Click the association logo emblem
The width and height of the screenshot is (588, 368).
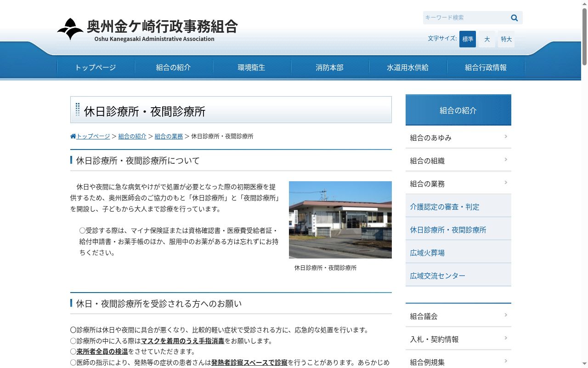point(70,29)
